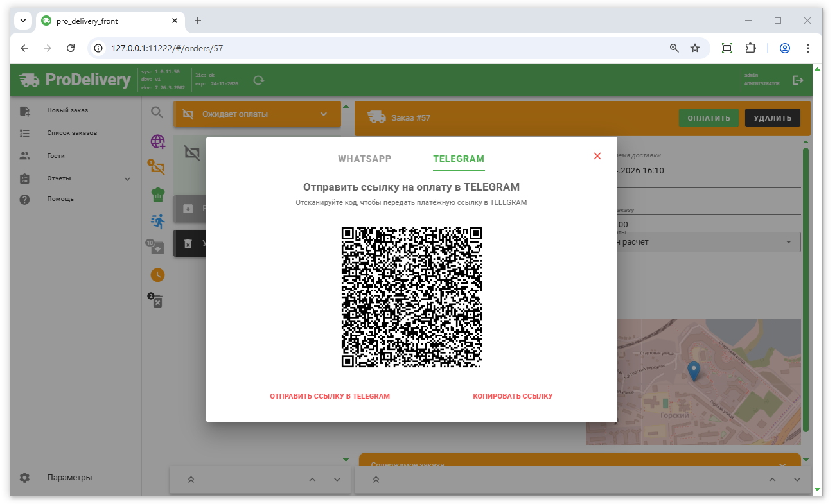Open the payment type dropdown arrow

788,242
